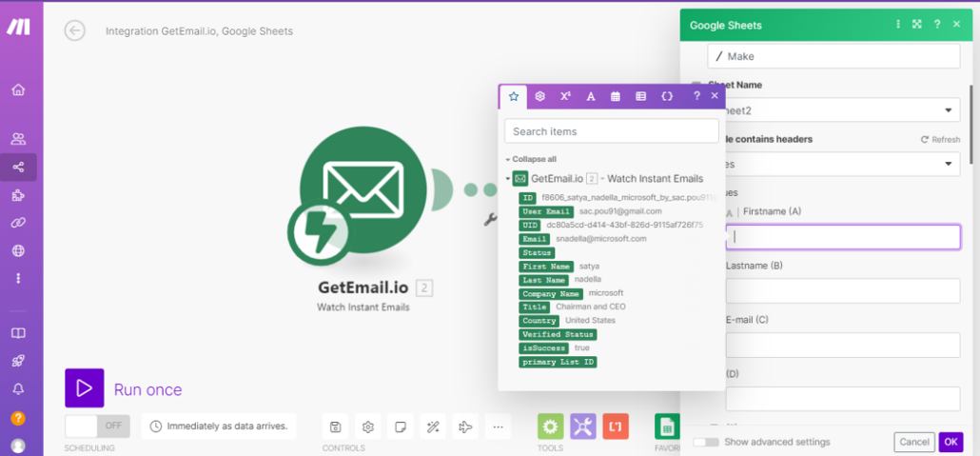Click Collapse all in the items panel

coord(534,159)
